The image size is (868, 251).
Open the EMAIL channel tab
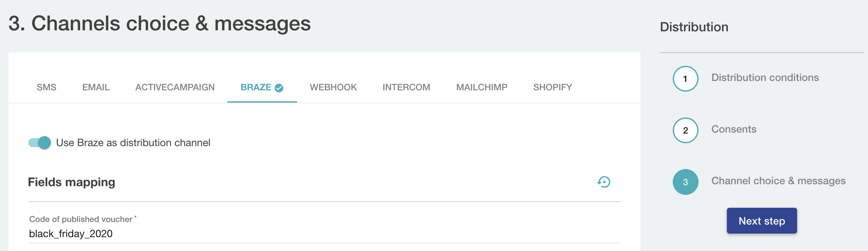click(x=96, y=87)
